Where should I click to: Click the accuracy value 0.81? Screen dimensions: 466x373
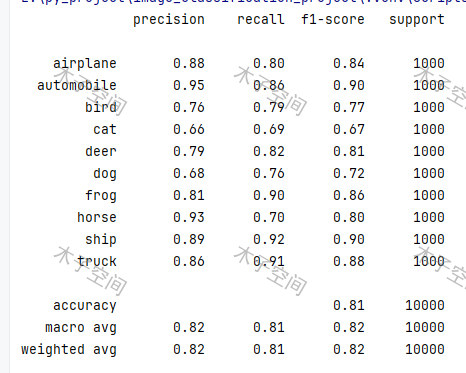click(x=349, y=305)
